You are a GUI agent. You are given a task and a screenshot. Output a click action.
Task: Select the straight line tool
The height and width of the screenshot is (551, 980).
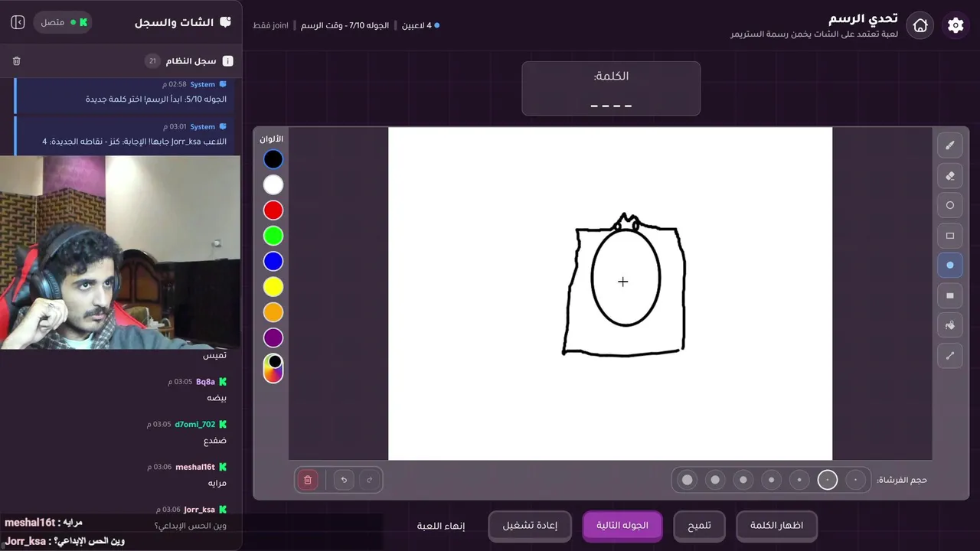point(950,355)
